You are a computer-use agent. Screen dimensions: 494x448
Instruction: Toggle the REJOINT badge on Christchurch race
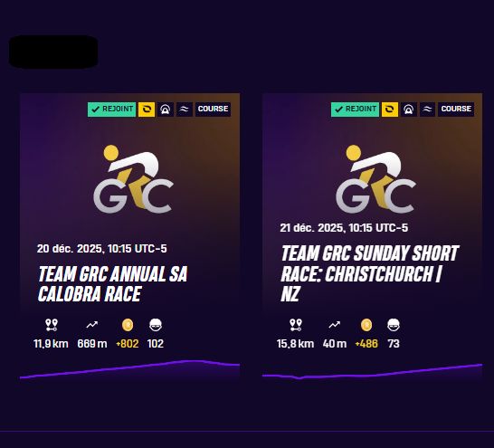pos(355,110)
